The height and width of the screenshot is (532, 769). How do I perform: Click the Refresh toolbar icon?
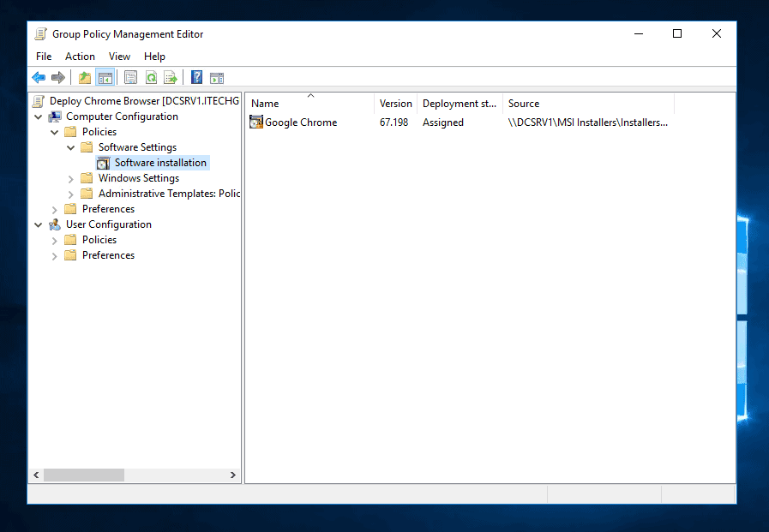[151, 77]
